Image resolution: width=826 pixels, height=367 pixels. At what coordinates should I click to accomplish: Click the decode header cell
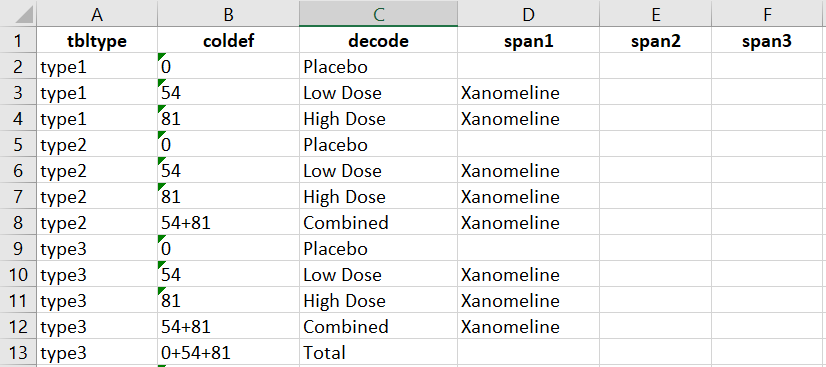[378, 41]
